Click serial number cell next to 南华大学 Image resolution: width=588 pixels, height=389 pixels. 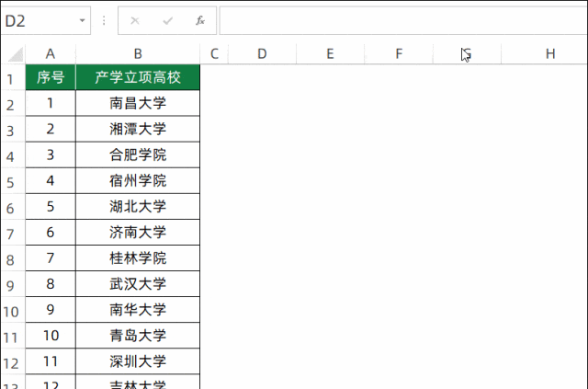(x=51, y=309)
